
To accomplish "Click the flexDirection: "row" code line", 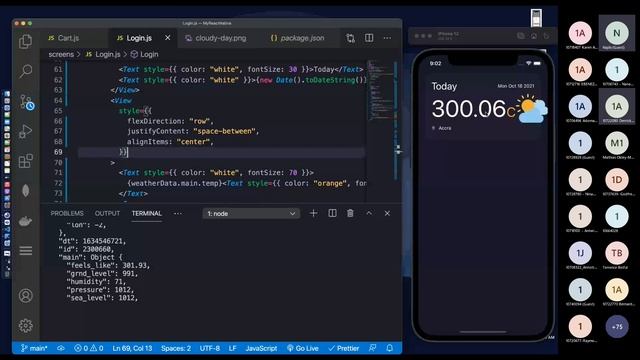I will pyautogui.click(x=170, y=121).
